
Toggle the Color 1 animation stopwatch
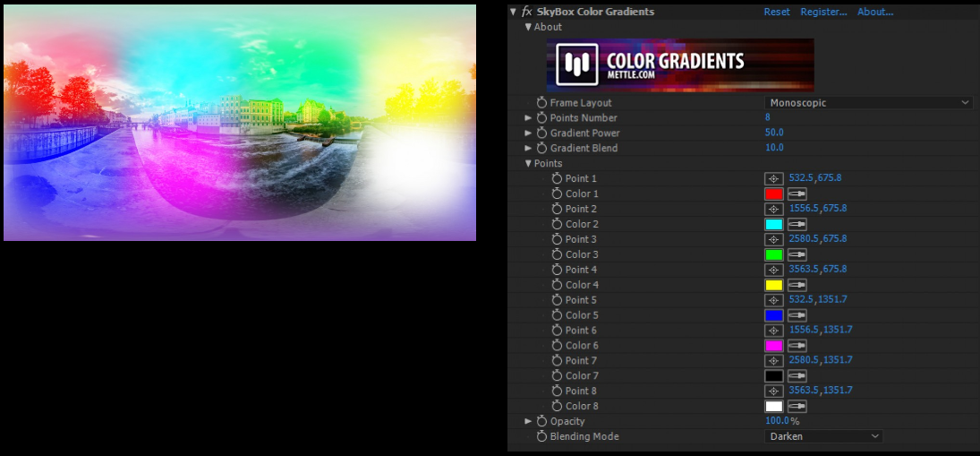pos(558,194)
